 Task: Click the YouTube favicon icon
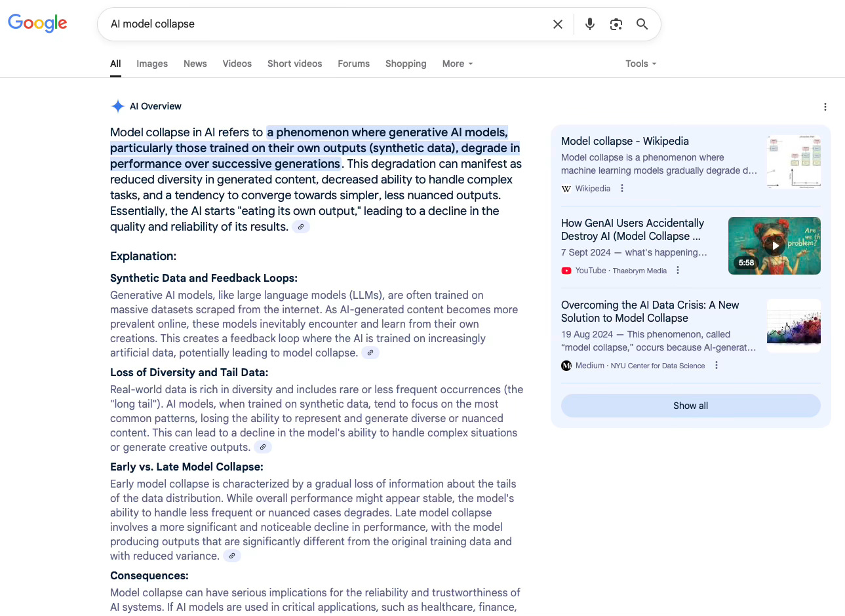pyautogui.click(x=566, y=271)
